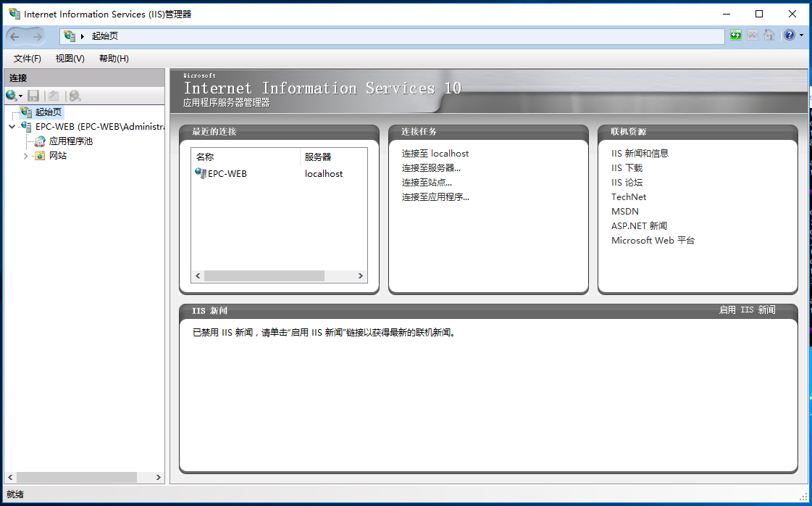The image size is (812, 506).
Task: Collapse the EPC-WEB server tree node
Action: (x=12, y=126)
